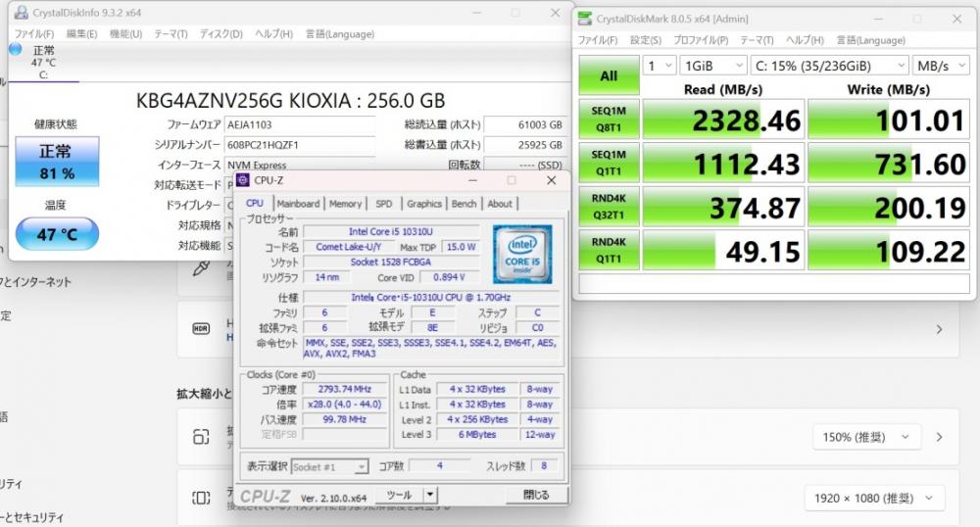
Task: Switch to Mainboard tab in CPU-Z
Action: point(298,204)
